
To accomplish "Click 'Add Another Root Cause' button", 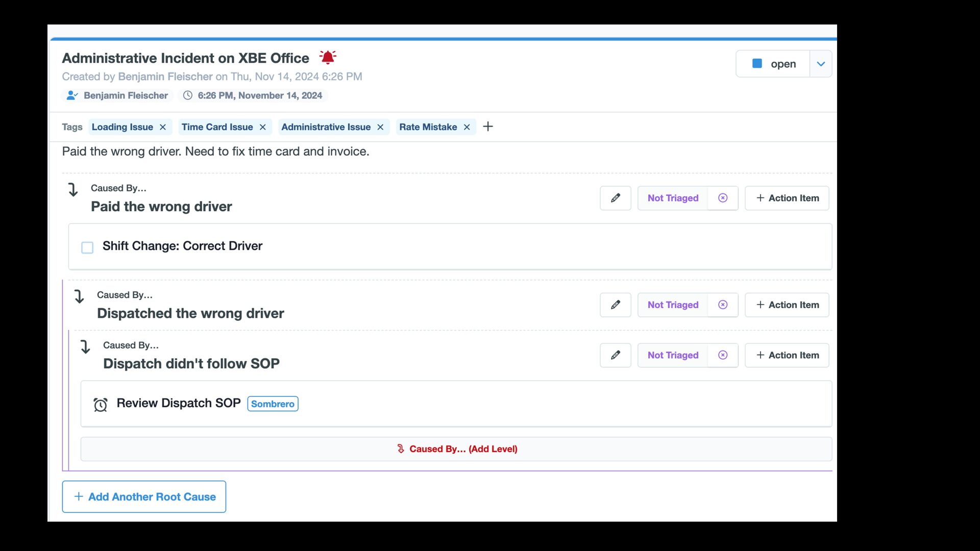I will point(144,496).
